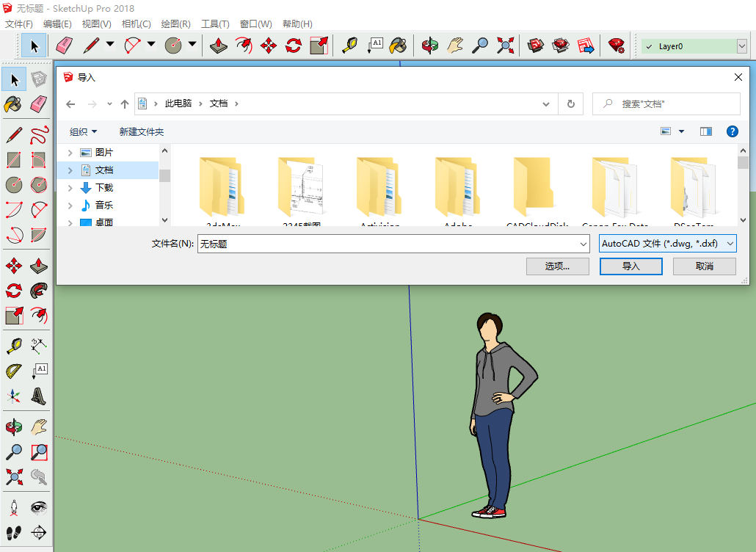Image resolution: width=756 pixels, height=552 pixels.
Task: Expand the 图片 tree node
Action: pos(70,153)
